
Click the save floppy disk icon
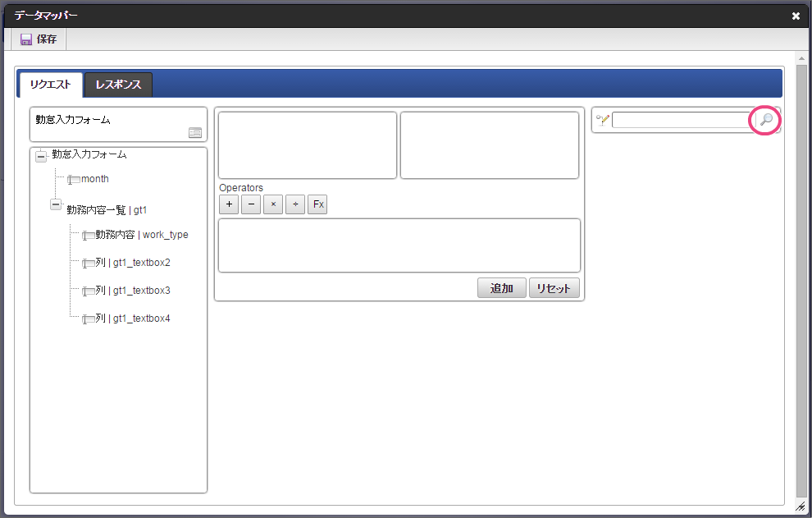click(x=26, y=39)
